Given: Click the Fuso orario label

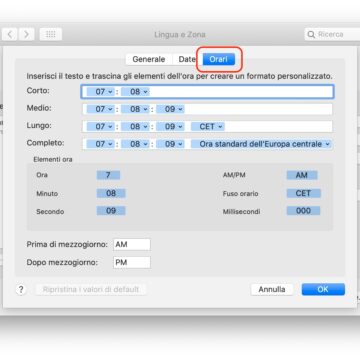Looking at the screenshot, I should pyautogui.click(x=240, y=194).
